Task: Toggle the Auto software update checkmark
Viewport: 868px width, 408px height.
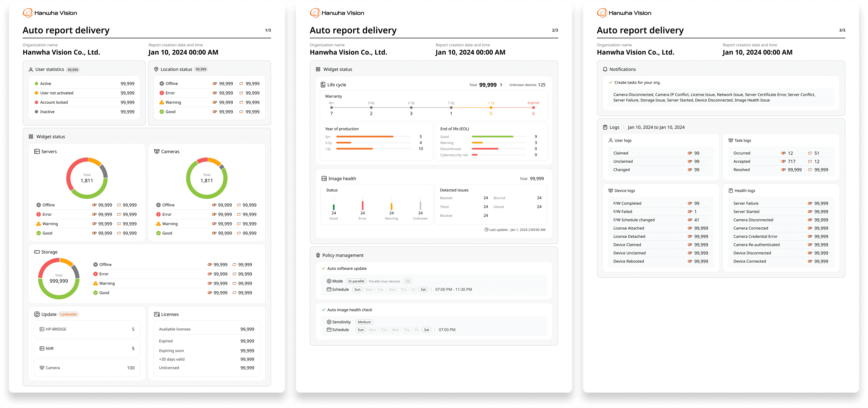Action: (x=323, y=268)
